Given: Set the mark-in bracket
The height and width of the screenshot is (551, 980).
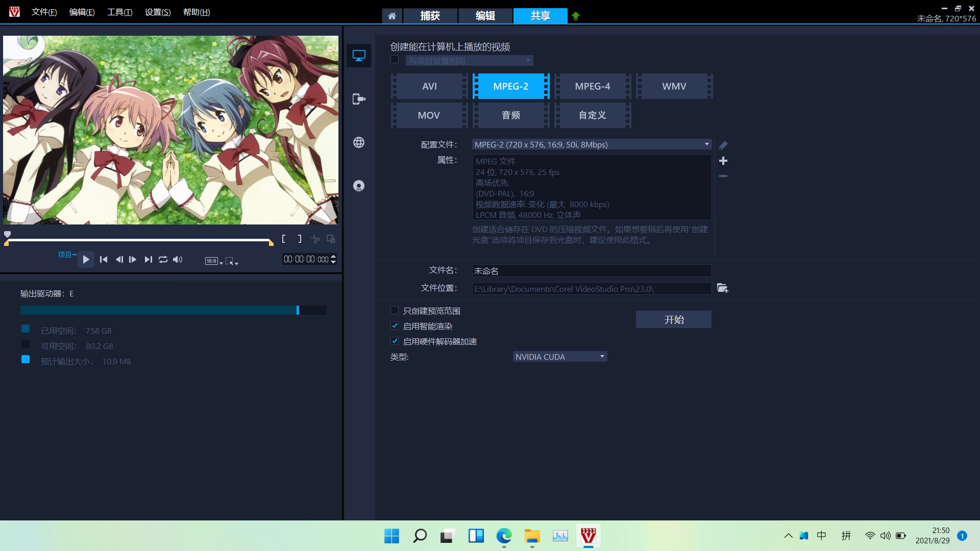Looking at the screenshot, I should coord(284,239).
